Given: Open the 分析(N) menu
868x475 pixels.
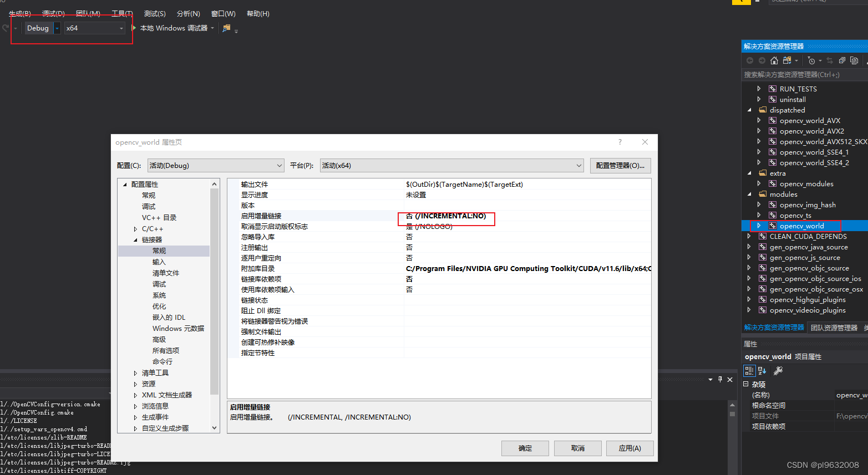Looking at the screenshot, I should click(189, 13).
